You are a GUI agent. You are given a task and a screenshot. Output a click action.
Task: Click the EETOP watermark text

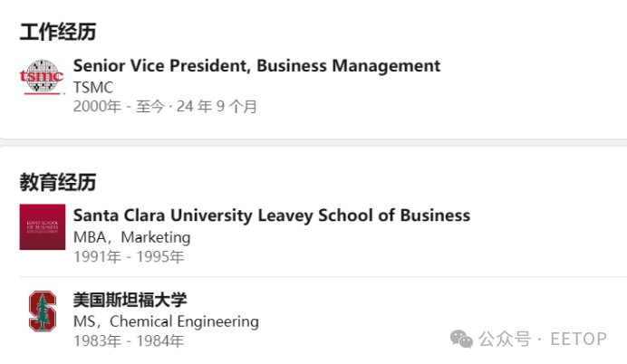[x=578, y=340]
